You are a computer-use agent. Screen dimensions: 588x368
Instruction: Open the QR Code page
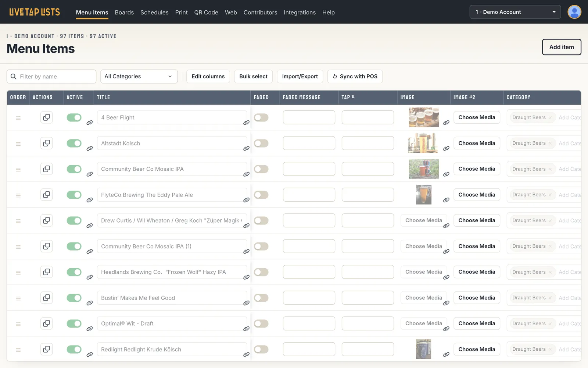[206, 12]
